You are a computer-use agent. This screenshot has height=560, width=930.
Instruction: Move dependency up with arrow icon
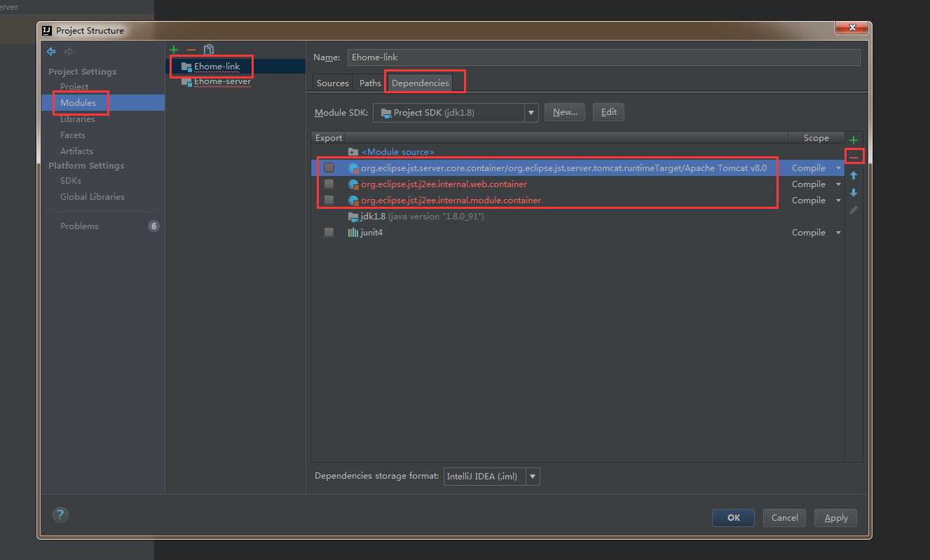853,175
